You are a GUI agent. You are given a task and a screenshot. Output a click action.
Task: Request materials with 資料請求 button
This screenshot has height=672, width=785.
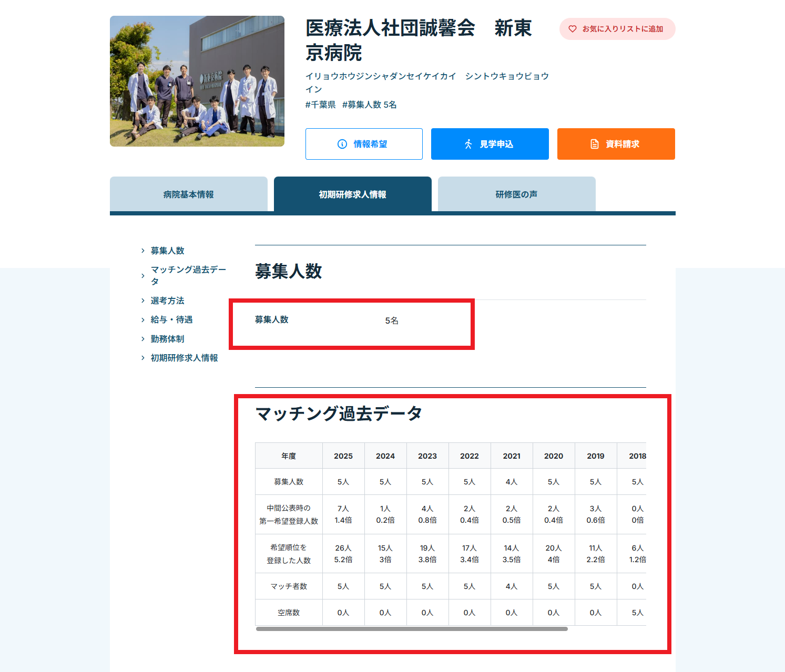tap(616, 144)
